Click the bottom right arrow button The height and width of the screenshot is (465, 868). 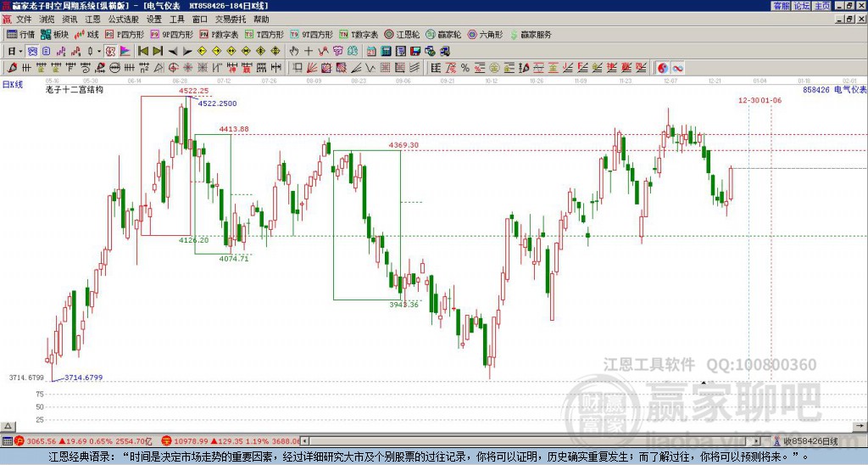pyautogui.click(x=861, y=426)
